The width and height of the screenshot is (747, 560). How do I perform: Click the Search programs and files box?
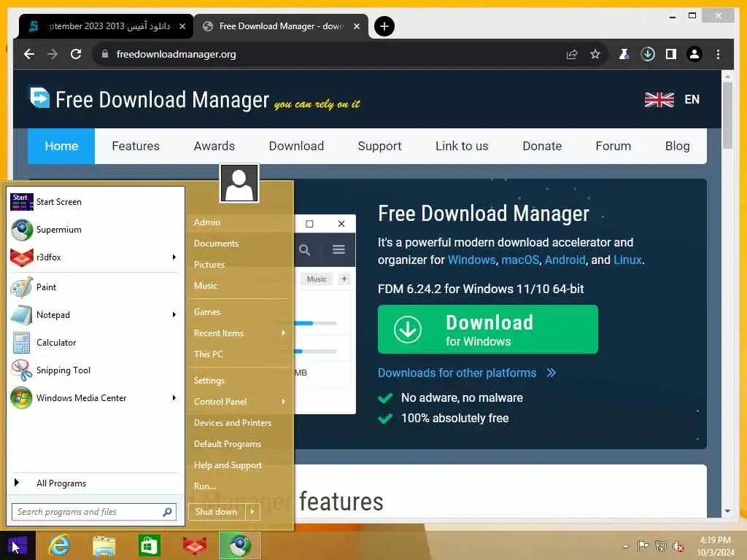pyautogui.click(x=94, y=512)
